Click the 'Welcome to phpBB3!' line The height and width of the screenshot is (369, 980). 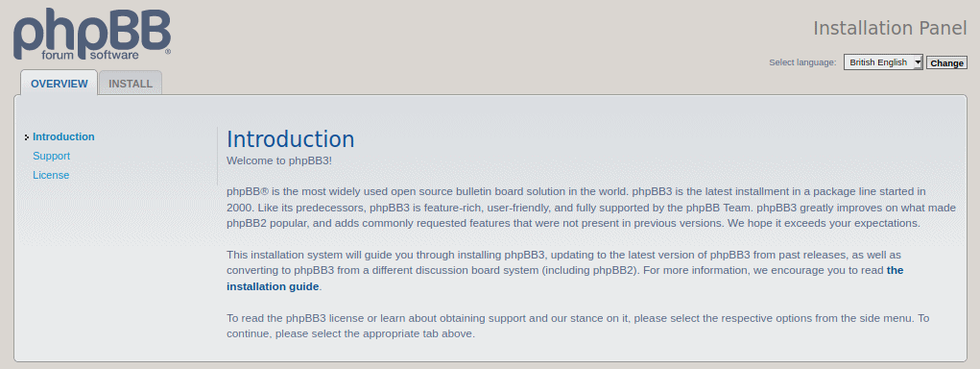click(279, 160)
